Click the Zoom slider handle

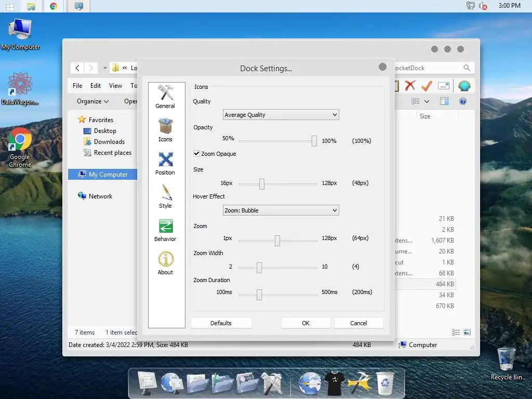click(277, 241)
